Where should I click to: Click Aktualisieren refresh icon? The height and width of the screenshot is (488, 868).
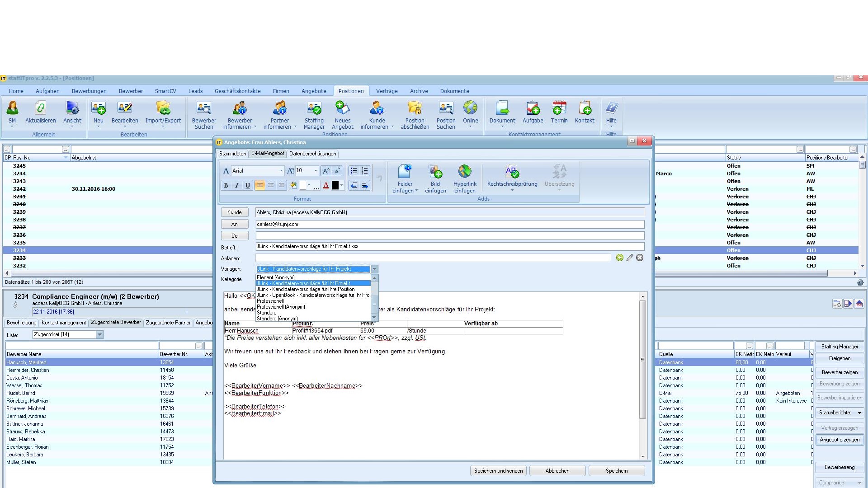click(41, 113)
